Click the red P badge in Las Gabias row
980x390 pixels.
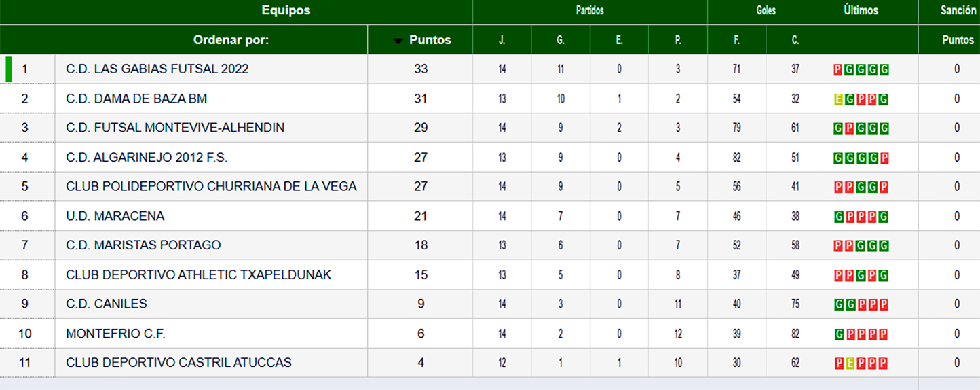(838, 69)
